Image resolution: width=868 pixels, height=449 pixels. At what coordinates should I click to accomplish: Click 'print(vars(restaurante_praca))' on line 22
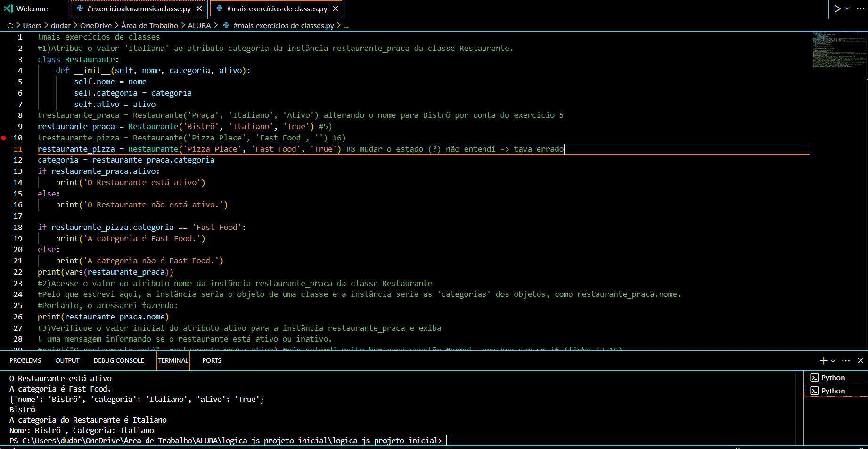click(x=106, y=272)
